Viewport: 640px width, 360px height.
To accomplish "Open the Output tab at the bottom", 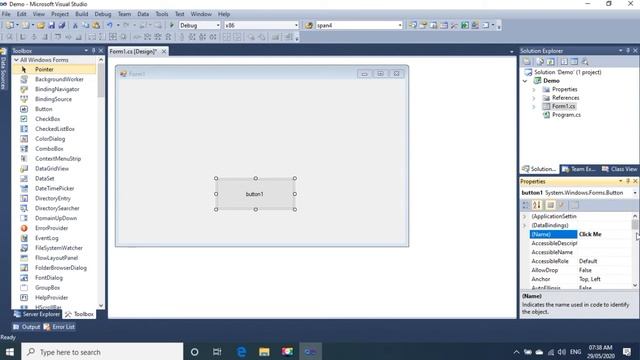I will [x=27, y=327].
